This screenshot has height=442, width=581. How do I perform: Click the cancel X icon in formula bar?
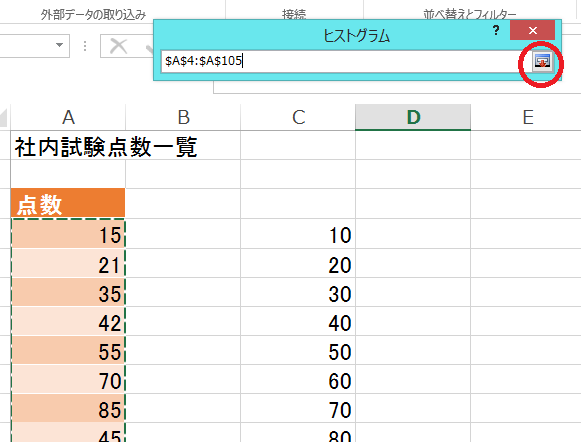(x=119, y=46)
